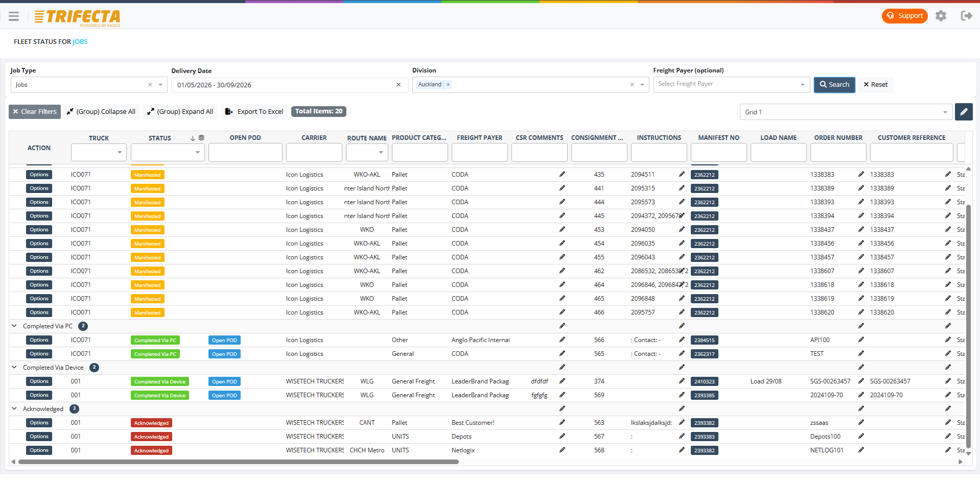Image resolution: width=980 pixels, height=483 pixels.
Task: Click the Status column sort arrow
Action: tap(193, 138)
